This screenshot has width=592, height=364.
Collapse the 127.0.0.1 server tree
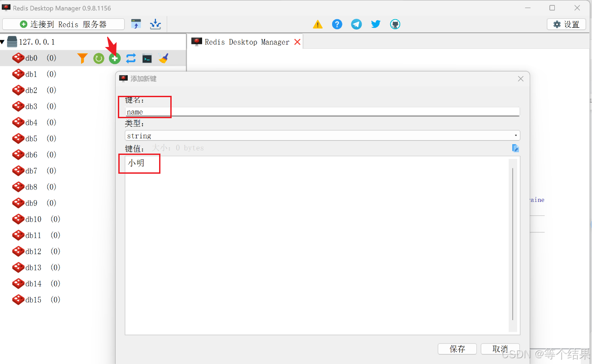point(3,42)
